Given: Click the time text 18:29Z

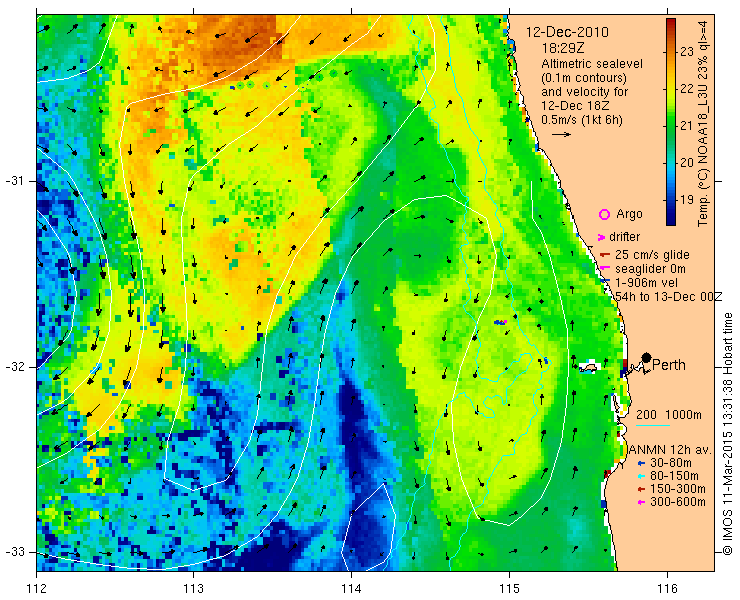Looking at the screenshot, I should tap(561, 48).
